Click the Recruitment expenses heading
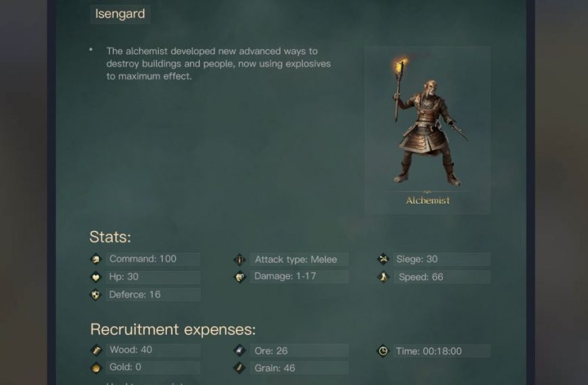This screenshot has width=588, height=385. [x=173, y=330]
